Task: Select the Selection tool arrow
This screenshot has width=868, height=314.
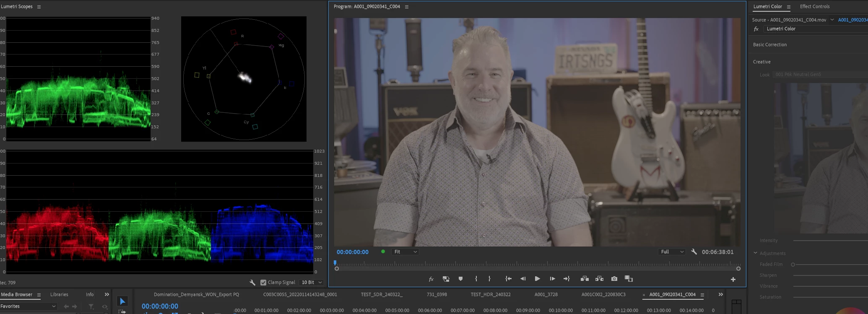Action: (x=122, y=301)
